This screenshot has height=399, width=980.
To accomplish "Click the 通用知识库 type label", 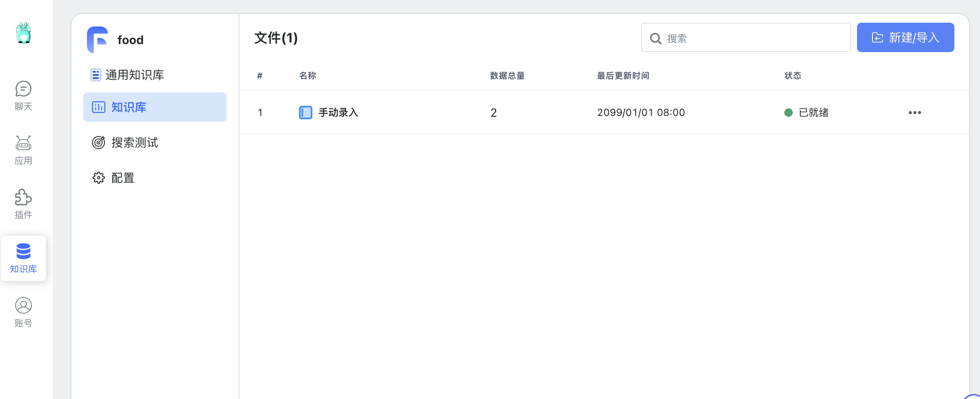I will [x=134, y=75].
